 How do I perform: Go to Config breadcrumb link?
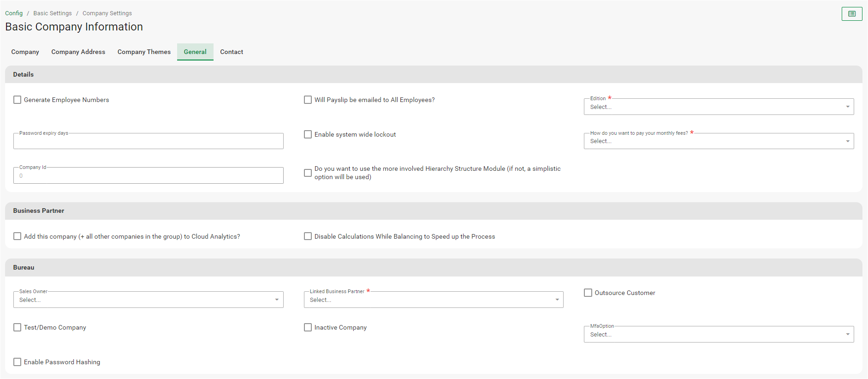pyautogui.click(x=14, y=13)
